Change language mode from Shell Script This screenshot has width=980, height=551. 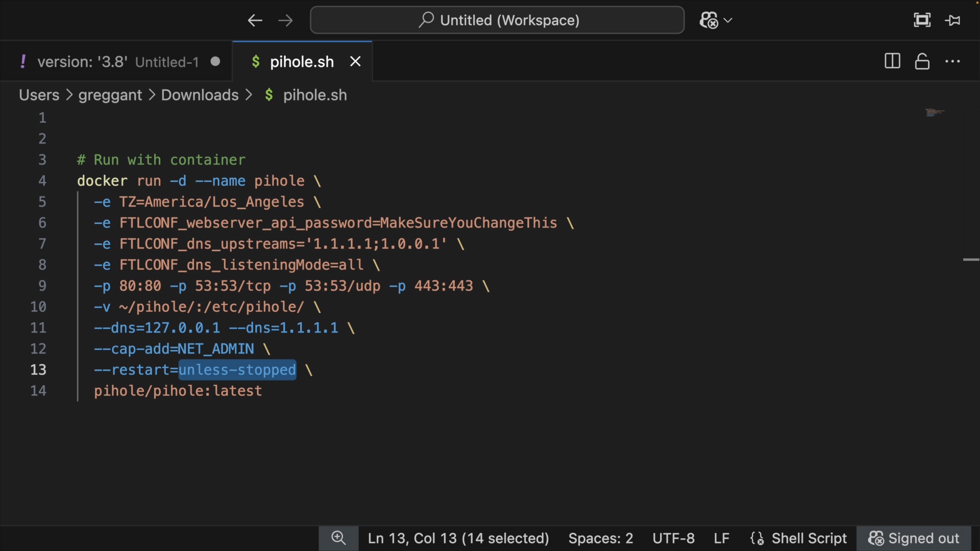(808, 538)
